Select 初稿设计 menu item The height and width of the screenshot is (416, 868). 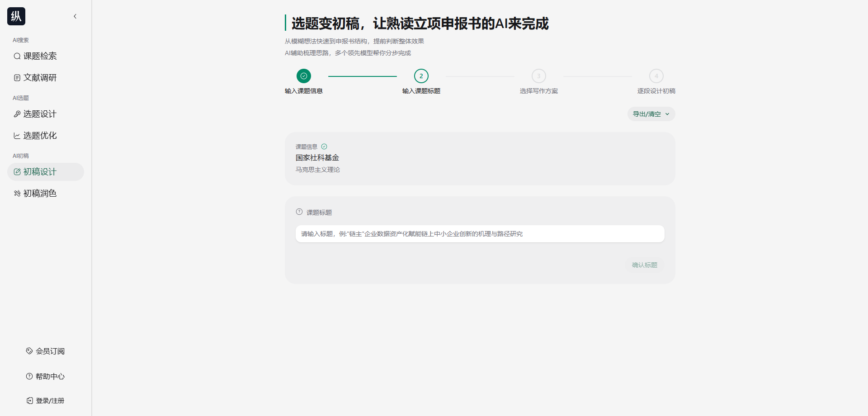46,172
